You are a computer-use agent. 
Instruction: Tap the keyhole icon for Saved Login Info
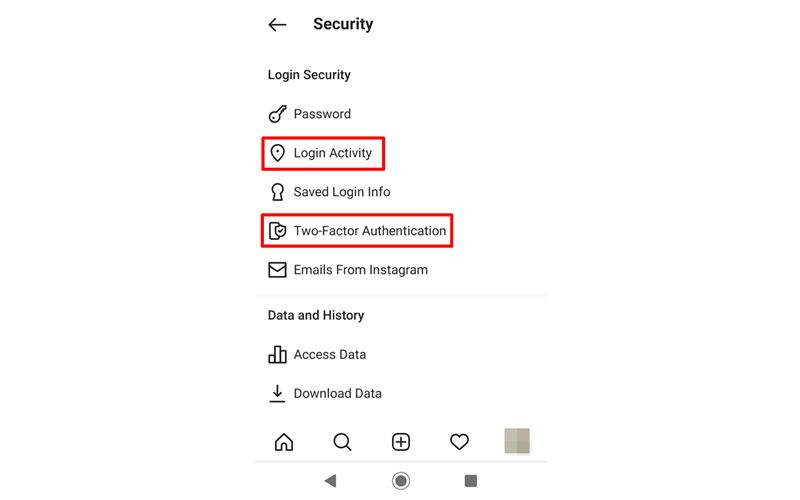(x=278, y=192)
